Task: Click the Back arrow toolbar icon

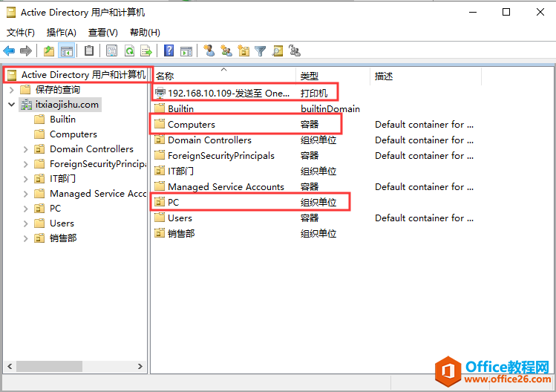Action: [x=9, y=50]
